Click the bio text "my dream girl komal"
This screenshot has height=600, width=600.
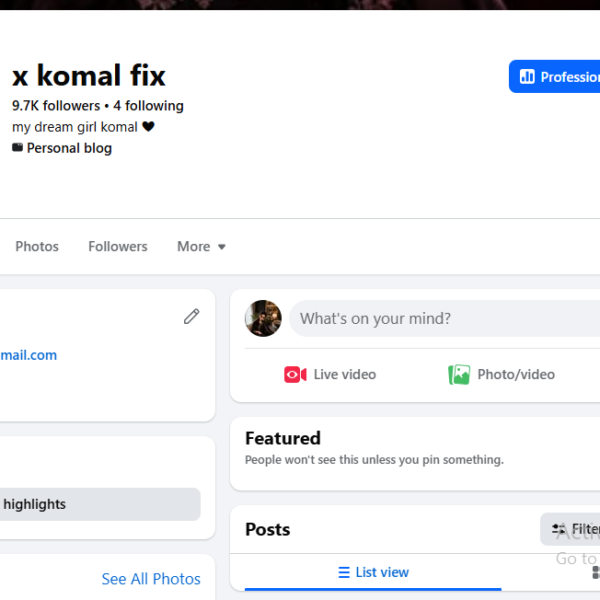pyautogui.click(x=75, y=127)
